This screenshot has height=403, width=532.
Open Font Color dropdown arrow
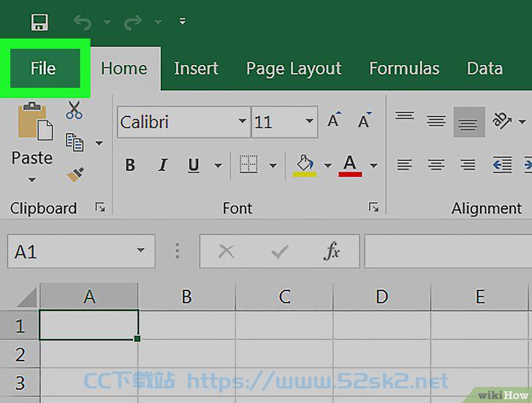point(373,166)
